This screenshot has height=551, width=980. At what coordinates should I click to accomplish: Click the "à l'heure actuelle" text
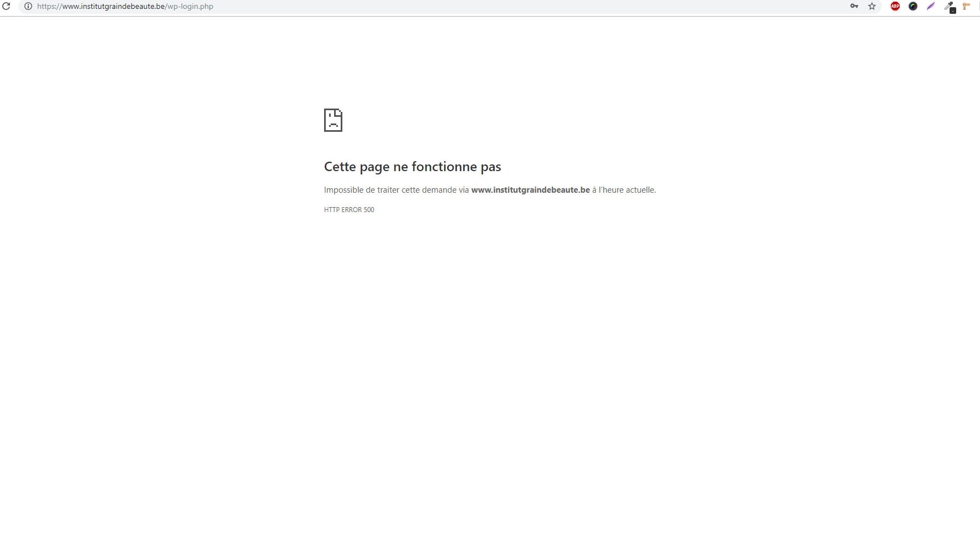[x=624, y=190]
